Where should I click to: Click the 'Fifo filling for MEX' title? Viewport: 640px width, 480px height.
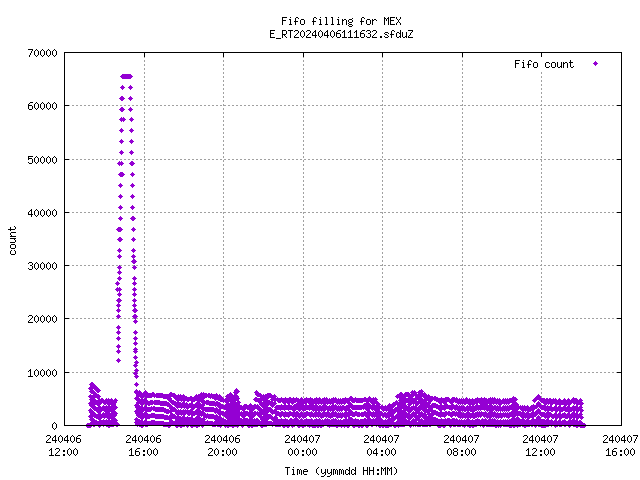tap(341, 21)
